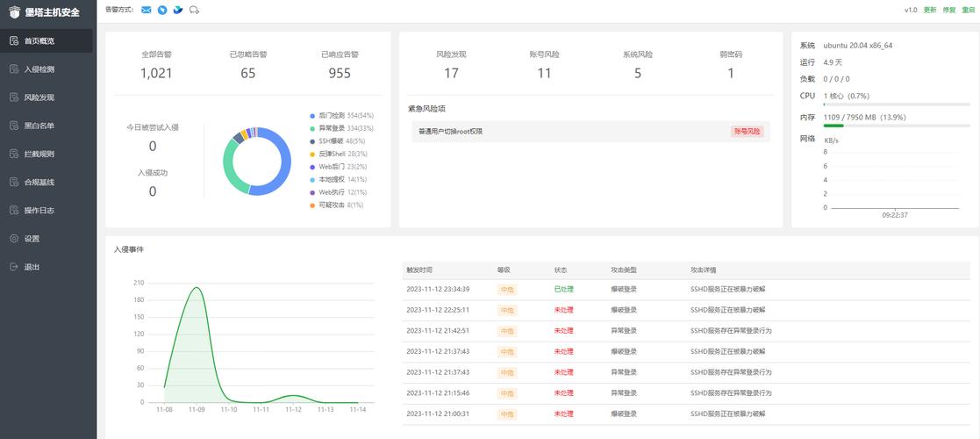Toggle the SSH爆破 legend entry
Viewport: 980px width, 439px height.
click(x=336, y=140)
